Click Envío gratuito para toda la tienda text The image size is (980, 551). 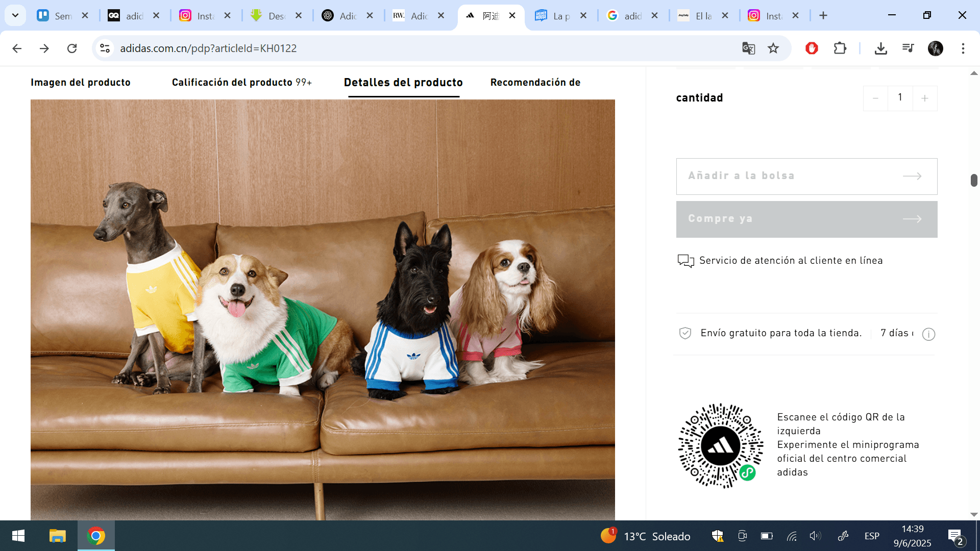pos(781,333)
